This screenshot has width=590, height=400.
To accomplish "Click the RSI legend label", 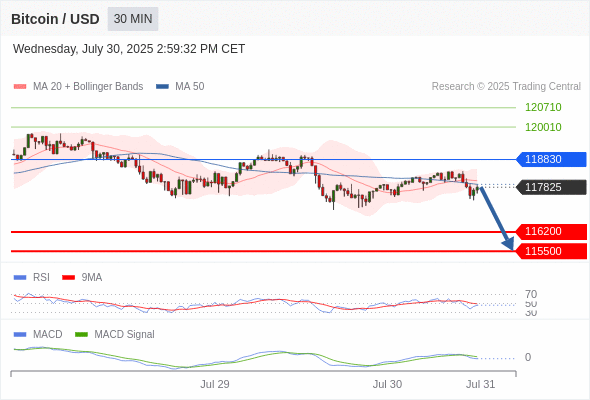I will tap(41, 278).
